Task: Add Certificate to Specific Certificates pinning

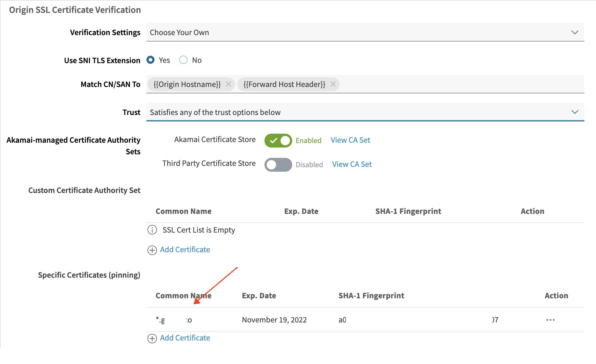Action: point(185,338)
